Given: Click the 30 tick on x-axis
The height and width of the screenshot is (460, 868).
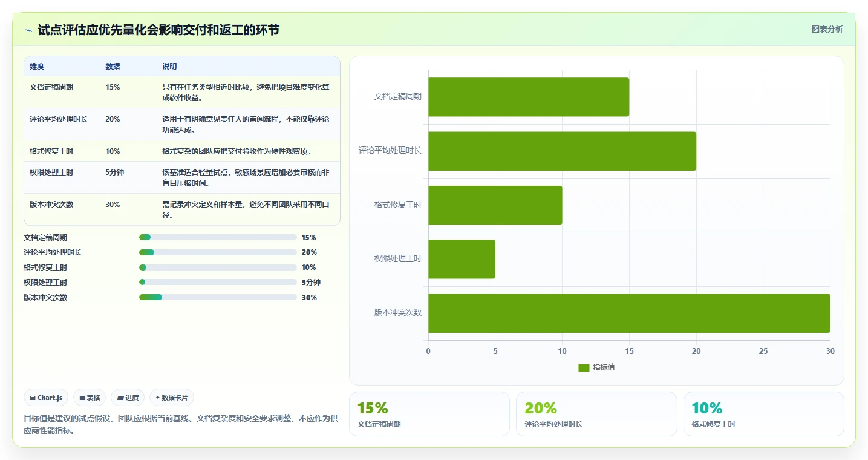Looking at the screenshot, I should click(x=830, y=352).
